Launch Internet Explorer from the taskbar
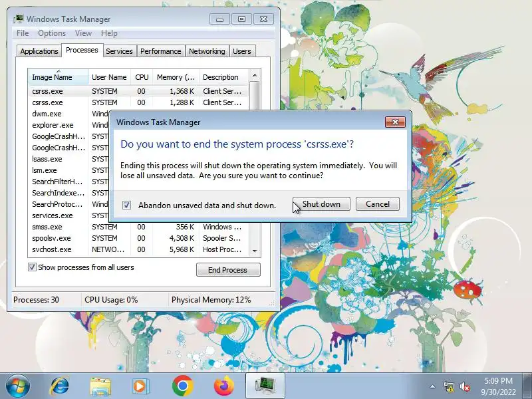The width and height of the screenshot is (532, 399). 59,386
